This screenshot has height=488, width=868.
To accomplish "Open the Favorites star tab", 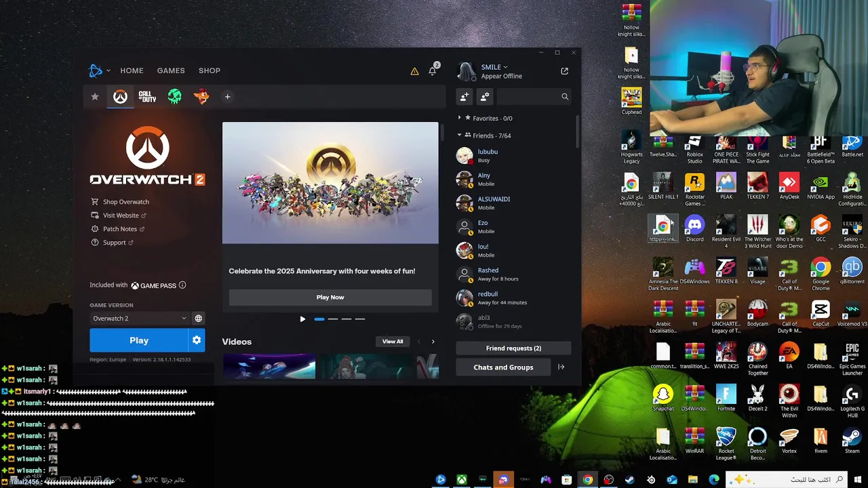I will 95,97.
